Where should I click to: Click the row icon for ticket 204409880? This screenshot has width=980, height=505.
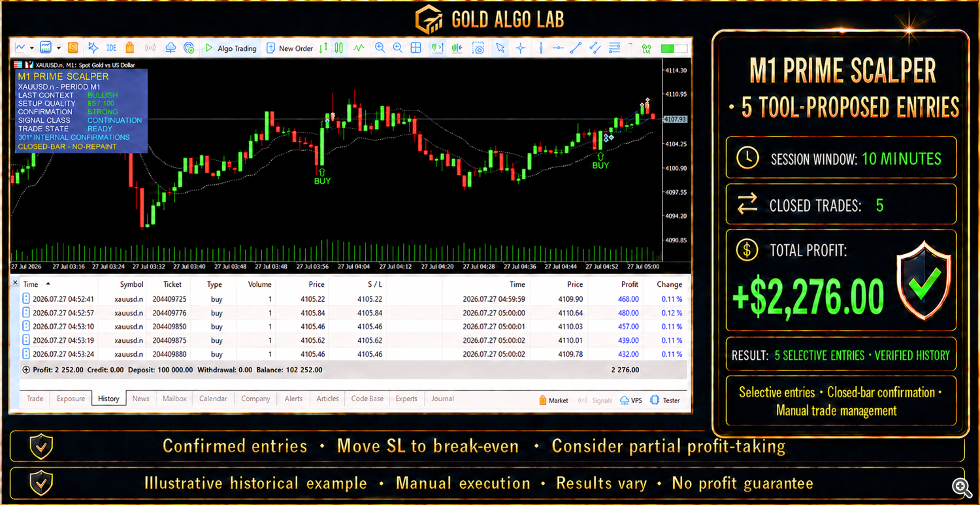pyautogui.click(x=26, y=353)
